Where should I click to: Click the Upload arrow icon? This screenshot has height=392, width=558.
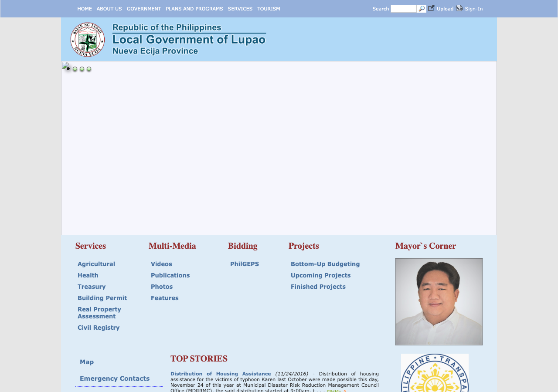coord(431,8)
